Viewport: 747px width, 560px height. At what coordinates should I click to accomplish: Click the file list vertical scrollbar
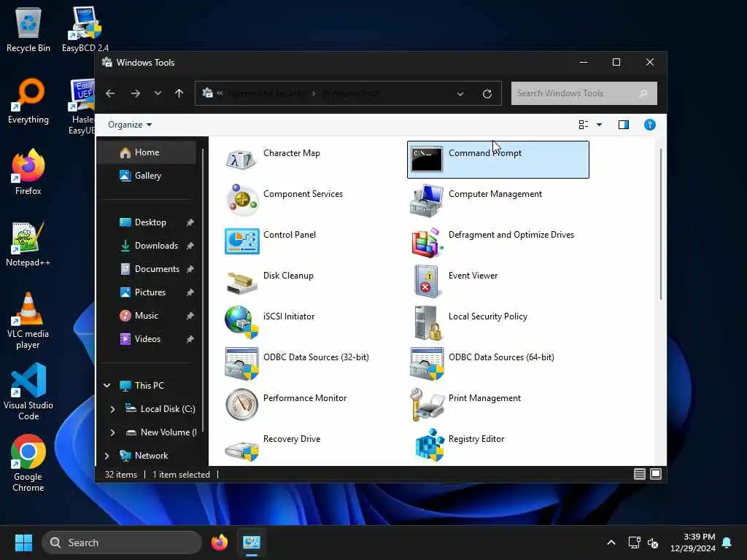(661, 224)
